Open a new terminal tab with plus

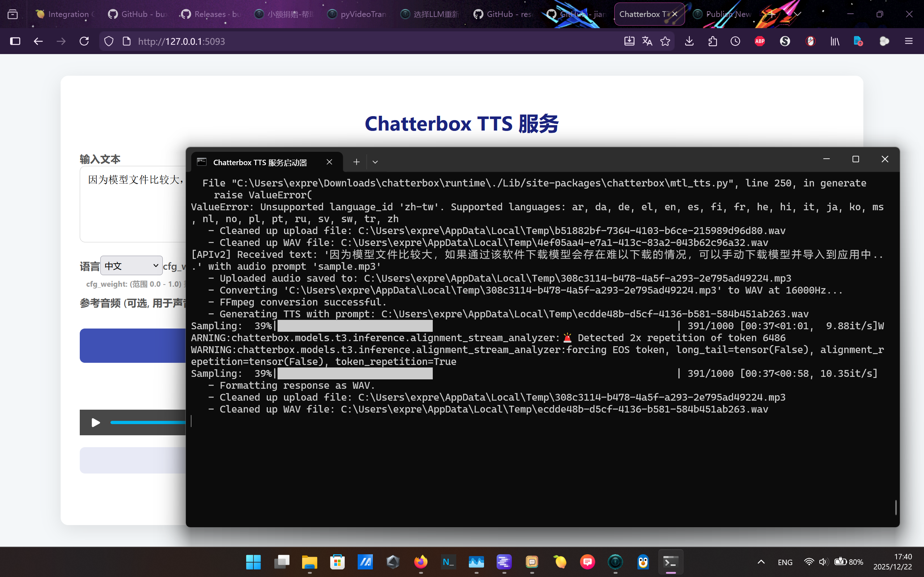coord(356,162)
